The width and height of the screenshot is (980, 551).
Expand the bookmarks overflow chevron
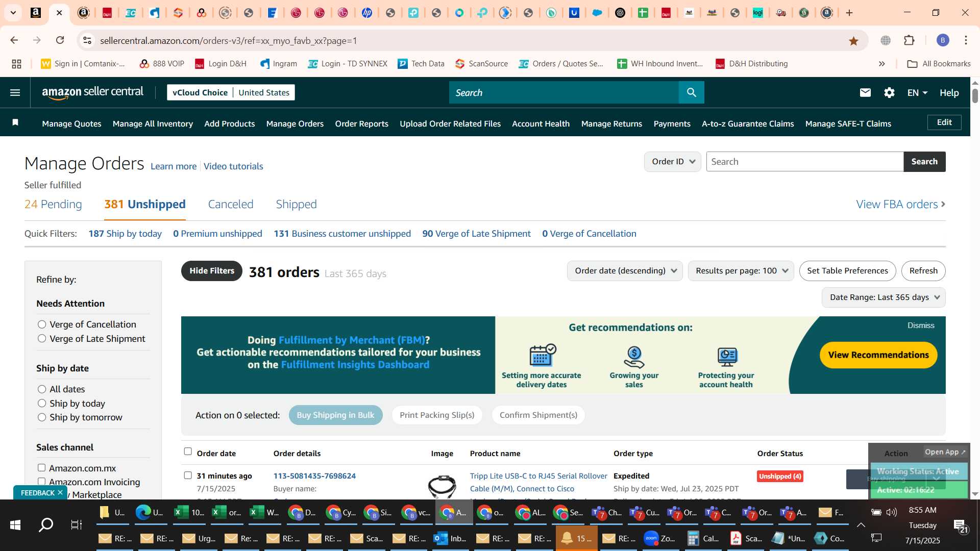coord(881,64)
